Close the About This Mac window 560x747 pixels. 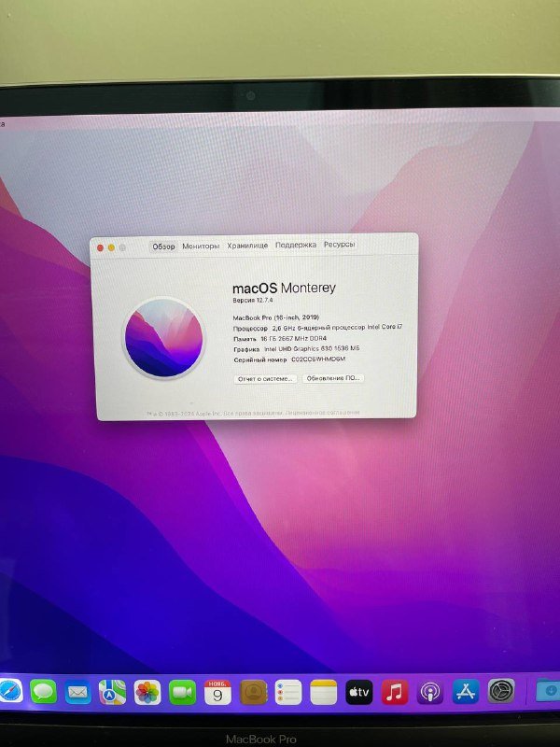tap(100, 247)
